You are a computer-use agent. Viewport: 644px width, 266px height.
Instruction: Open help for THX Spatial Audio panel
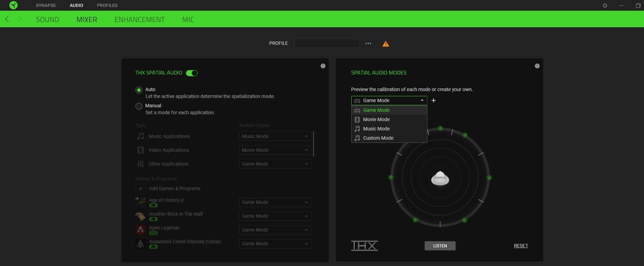(x=323, y=66)
